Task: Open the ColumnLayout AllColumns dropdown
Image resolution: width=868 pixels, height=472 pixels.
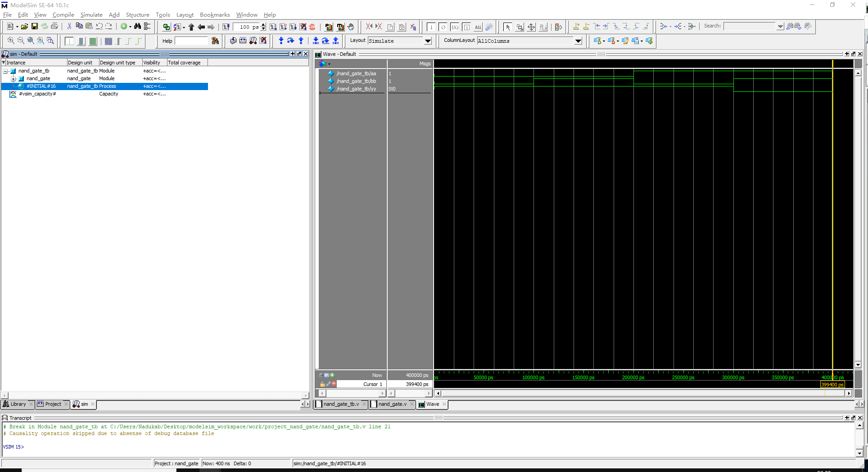Action: 578,41
